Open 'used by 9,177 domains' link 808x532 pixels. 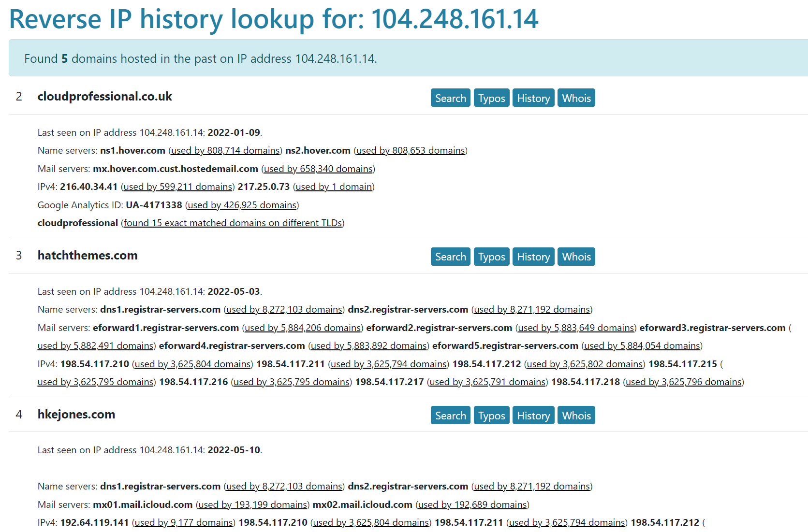pyautogui.click(x=184, y=522)
